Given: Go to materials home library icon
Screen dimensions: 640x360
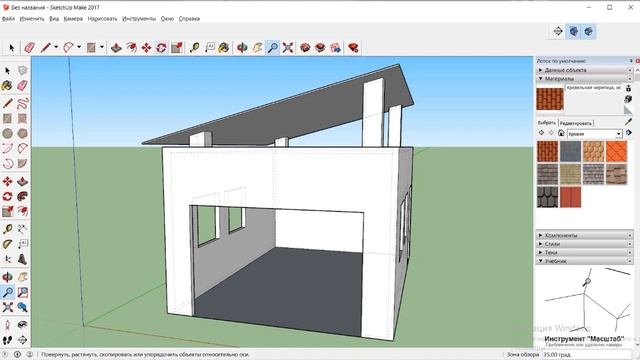Looking at the screenshot, I should (x=561, y=133).
